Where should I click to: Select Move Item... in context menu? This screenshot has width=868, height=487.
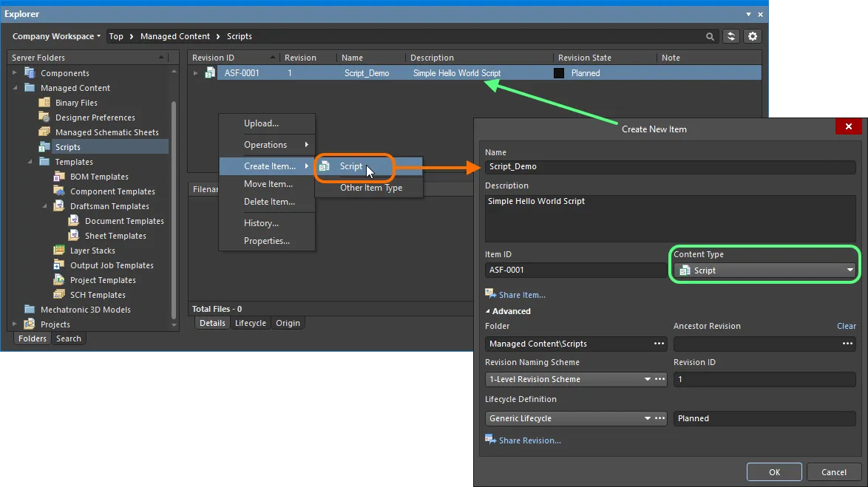coord(268,184)
